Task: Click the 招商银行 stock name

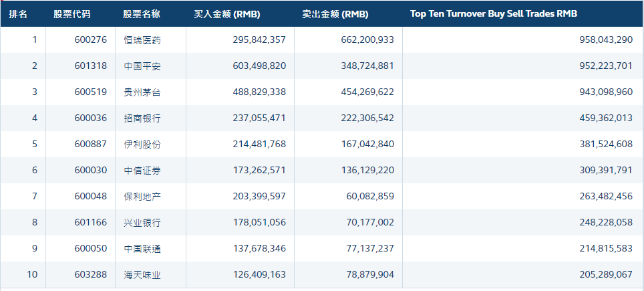Action: click(142, 118)
